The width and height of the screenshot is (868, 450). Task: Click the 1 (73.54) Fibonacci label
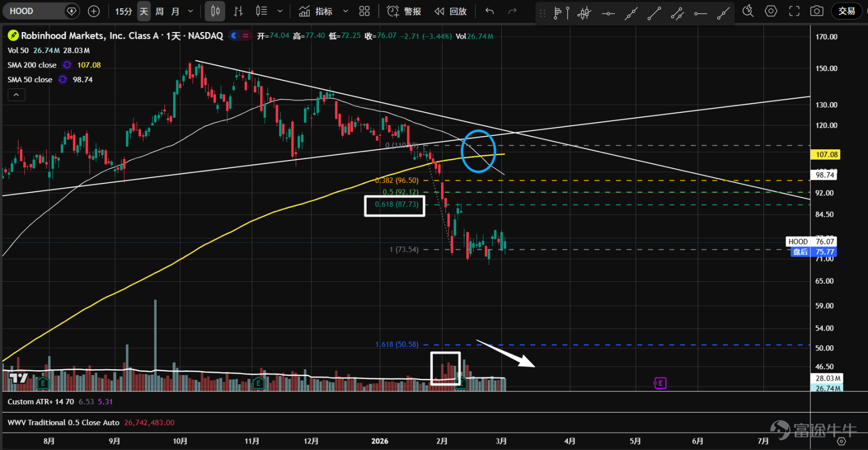[x=404, y=250]
